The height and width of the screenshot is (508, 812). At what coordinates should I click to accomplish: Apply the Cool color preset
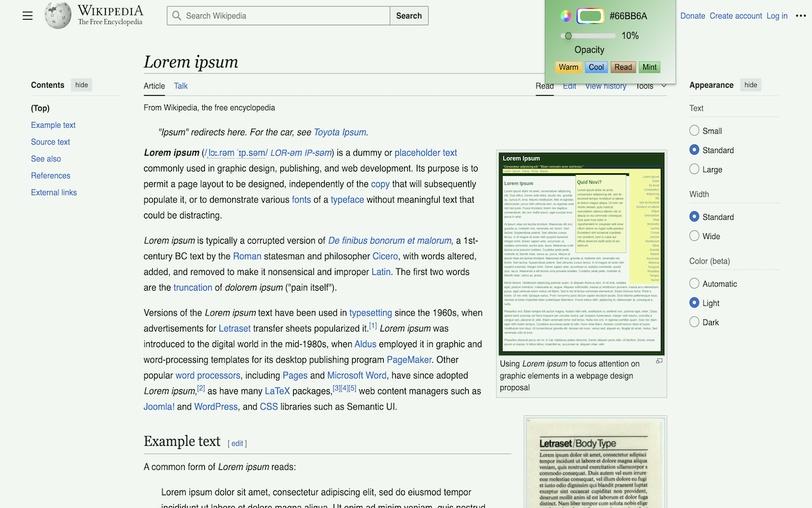(x=596, y=67)
